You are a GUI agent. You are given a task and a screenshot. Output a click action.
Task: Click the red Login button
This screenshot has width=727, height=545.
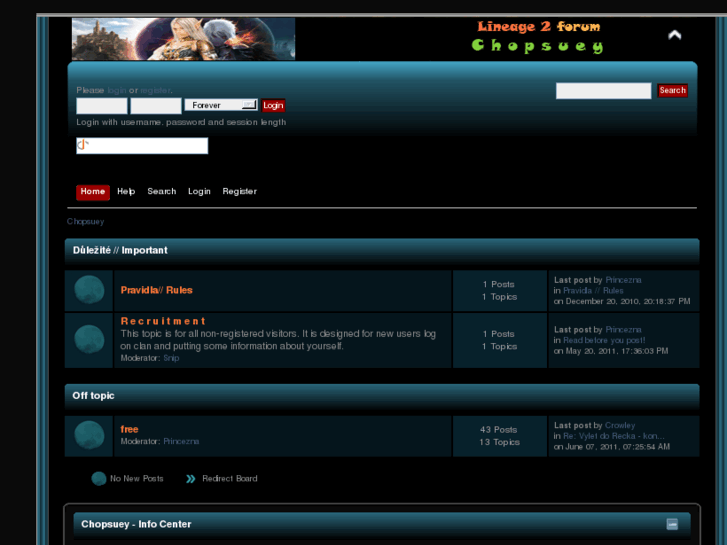coord(273,105)
